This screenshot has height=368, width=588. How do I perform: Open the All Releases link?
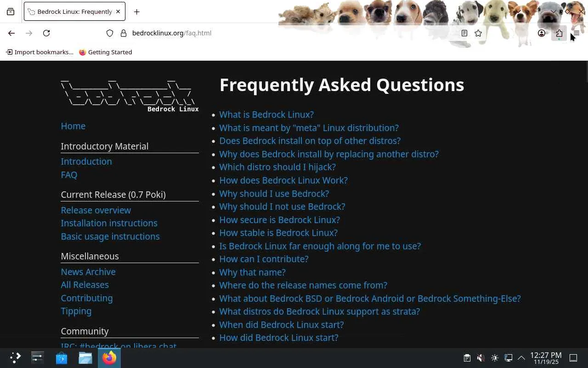[85, 285]
